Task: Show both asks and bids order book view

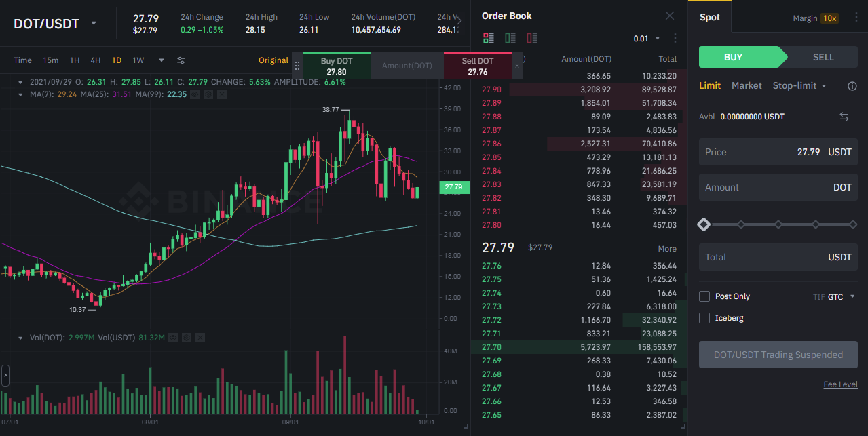Action: coord(489,38)
